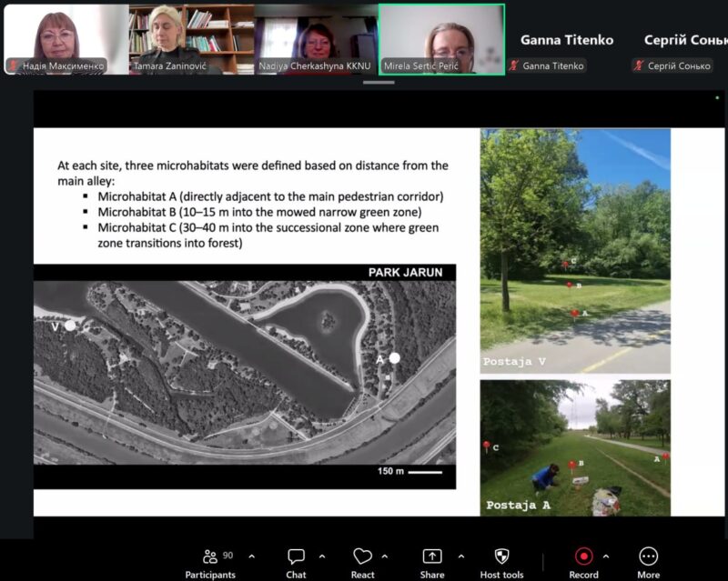Open the More options menu
Image resolution: width=728 pixels, height=581 pixels.
[x=648, y=557]
